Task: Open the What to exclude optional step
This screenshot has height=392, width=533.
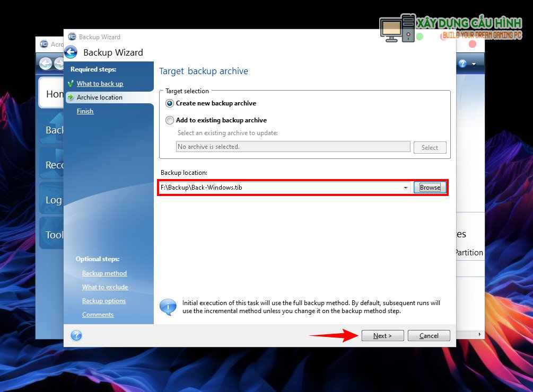Action: tap(105, 287)
